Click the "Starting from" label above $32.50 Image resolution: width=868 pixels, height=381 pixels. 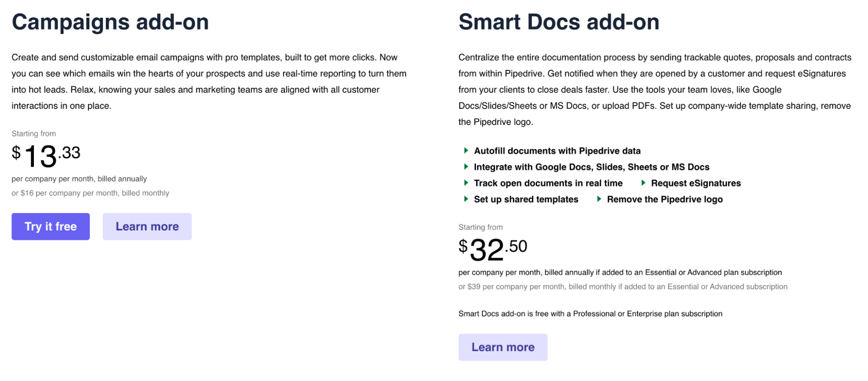pos(480,227)
